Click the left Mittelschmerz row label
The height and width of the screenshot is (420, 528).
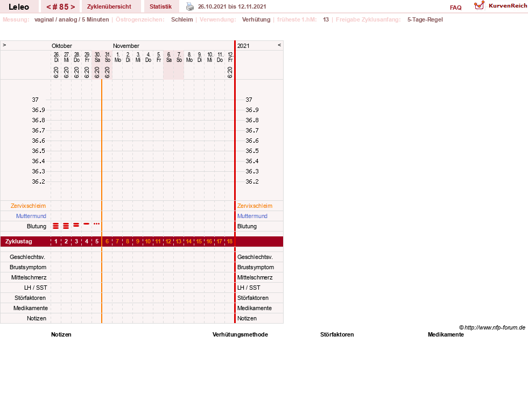click(x=29, y=277)
